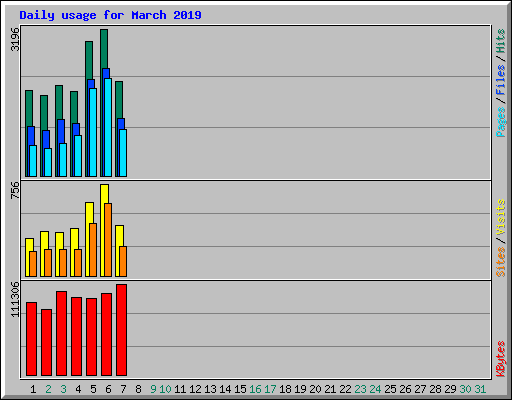Viewport: 512px width, 400px height.
Task: Click the title "Daily usage for March 2019"
Action: [110, 15]
